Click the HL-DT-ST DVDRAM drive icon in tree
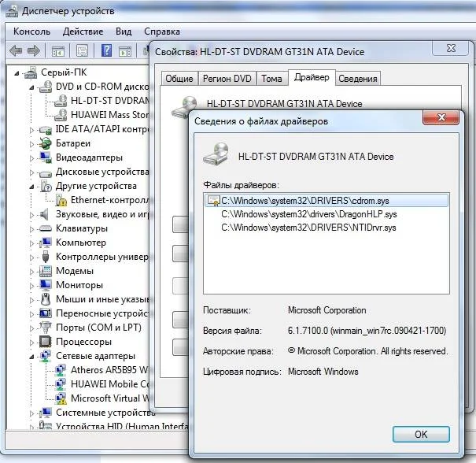Screen dimensions: 476x463 tap(61, 101)
